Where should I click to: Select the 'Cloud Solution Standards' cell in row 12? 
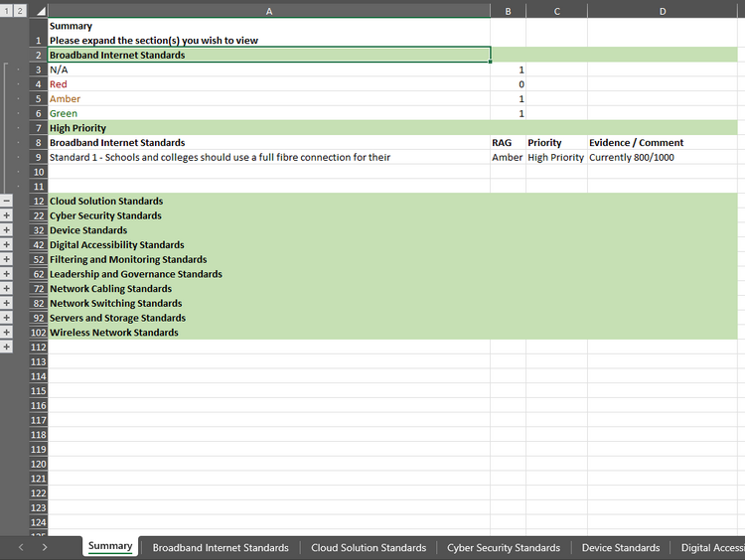click(x=269, y=201)
